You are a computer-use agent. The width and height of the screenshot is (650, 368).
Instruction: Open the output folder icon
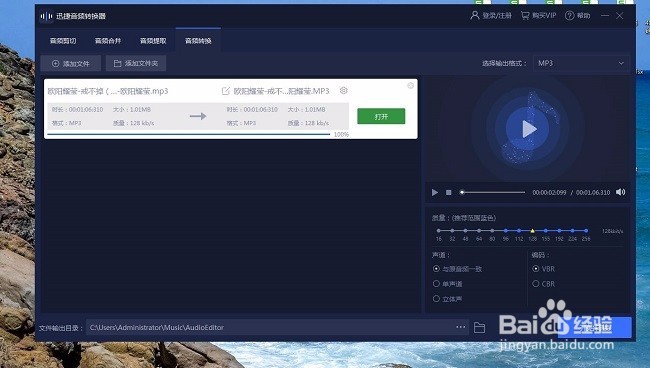479,327
